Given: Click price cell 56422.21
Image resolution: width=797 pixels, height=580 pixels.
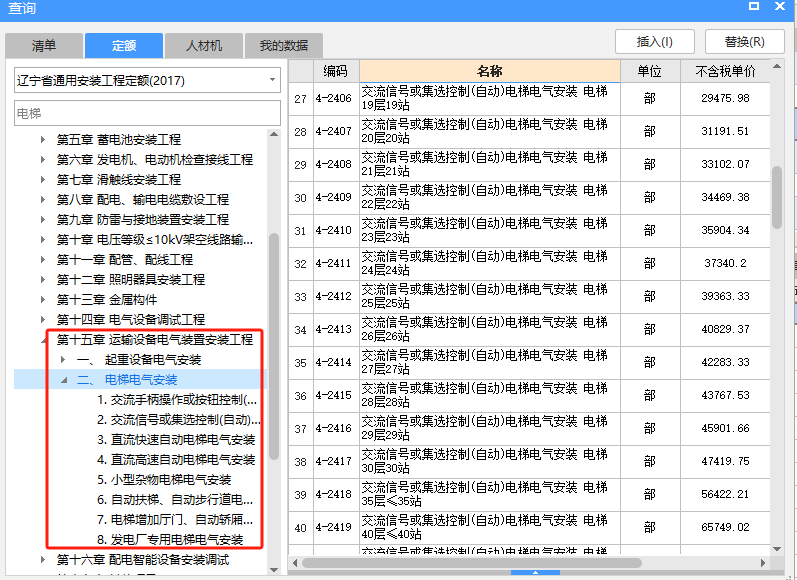Looking at the screenshot, I should point(725,494).
